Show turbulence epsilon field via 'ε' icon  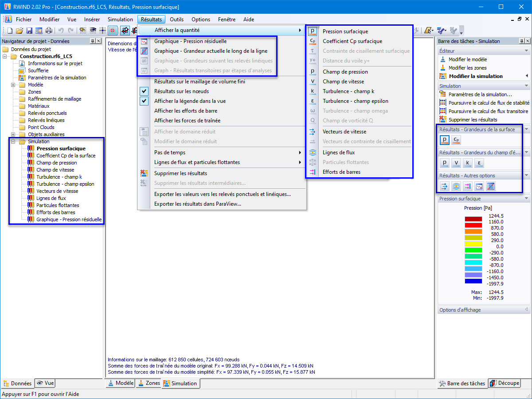479,163
